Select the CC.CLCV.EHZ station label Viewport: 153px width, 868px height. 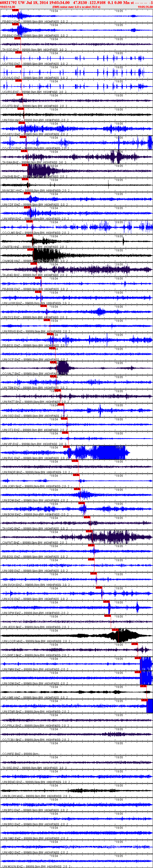[x=35, y=148]
